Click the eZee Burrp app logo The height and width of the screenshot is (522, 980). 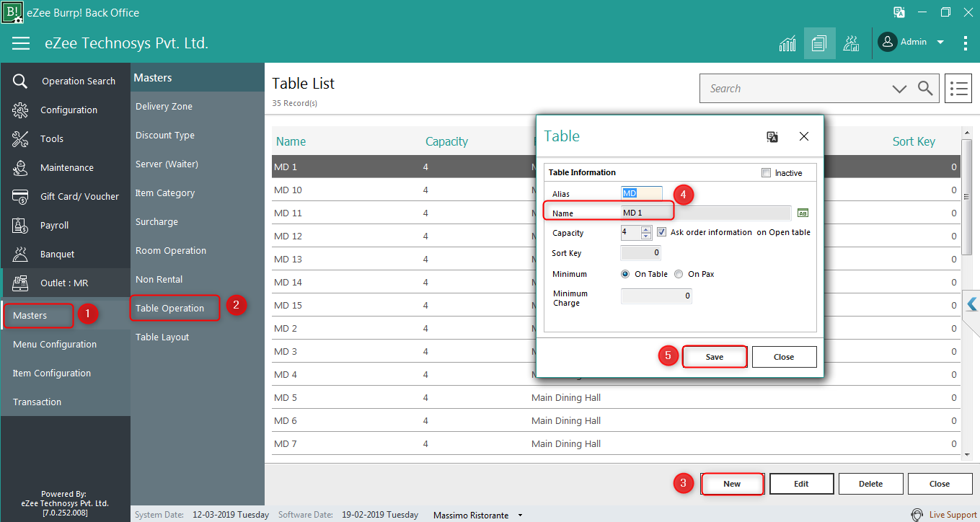[x=12, y=12]
